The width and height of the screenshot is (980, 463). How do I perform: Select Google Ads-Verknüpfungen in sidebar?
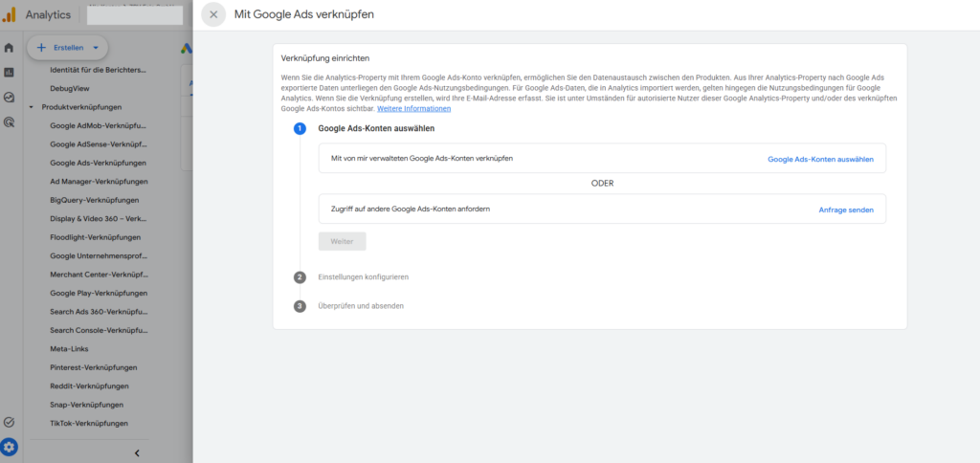click(x=99, y=163)
